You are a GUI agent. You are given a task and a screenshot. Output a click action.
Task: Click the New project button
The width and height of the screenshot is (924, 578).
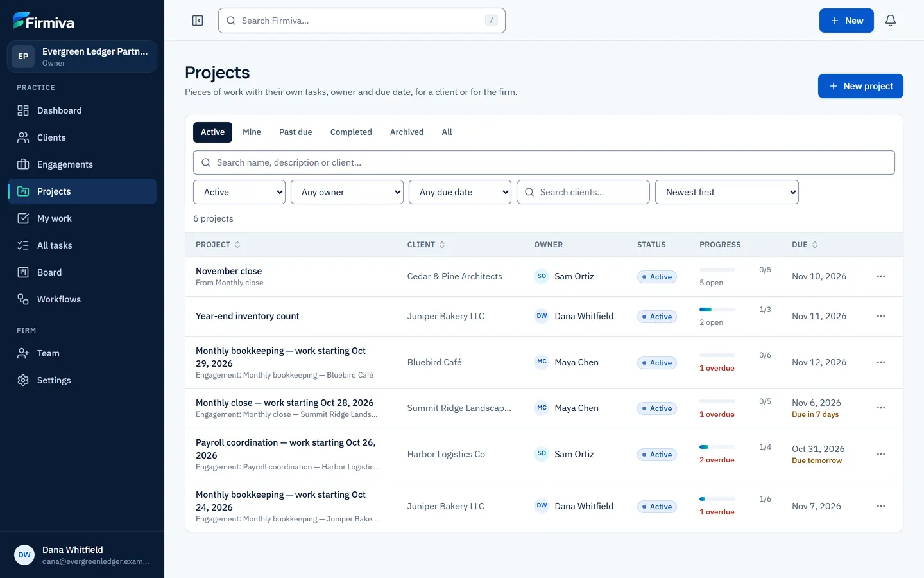click(860, 86)
